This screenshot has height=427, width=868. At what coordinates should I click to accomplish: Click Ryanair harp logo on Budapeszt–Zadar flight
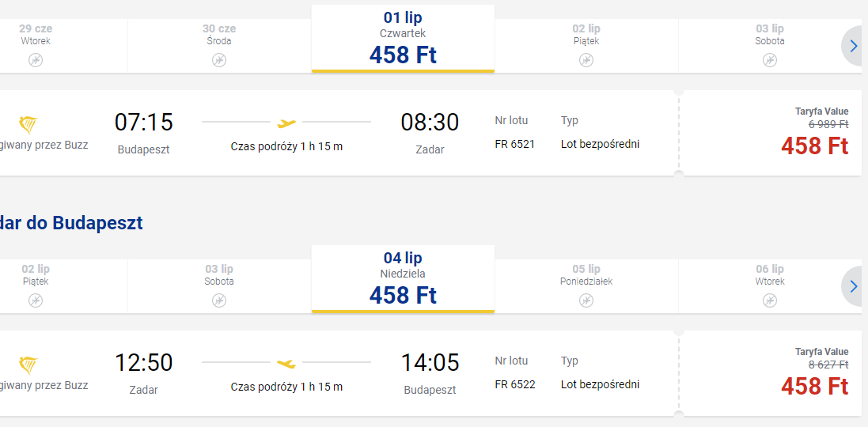[28, 126]
